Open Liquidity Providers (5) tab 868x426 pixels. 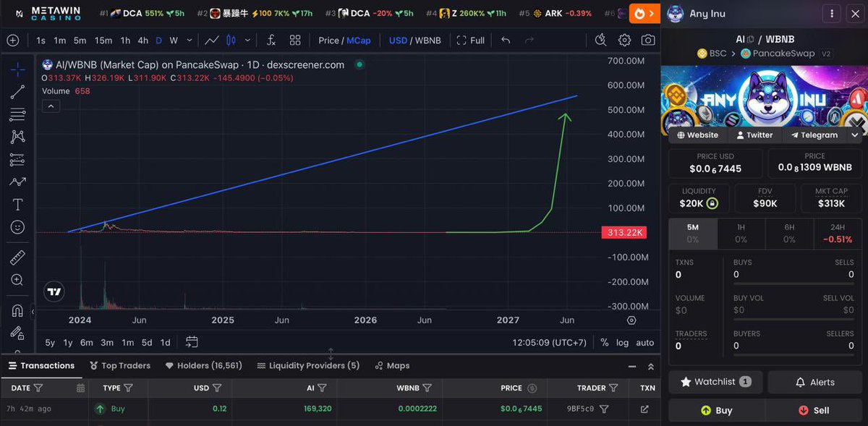(x=308, y=365)
